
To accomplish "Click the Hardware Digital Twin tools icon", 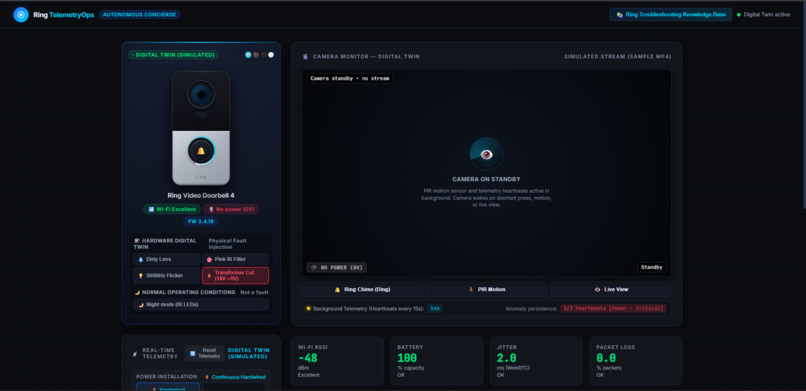I will (x=137, y=240).
